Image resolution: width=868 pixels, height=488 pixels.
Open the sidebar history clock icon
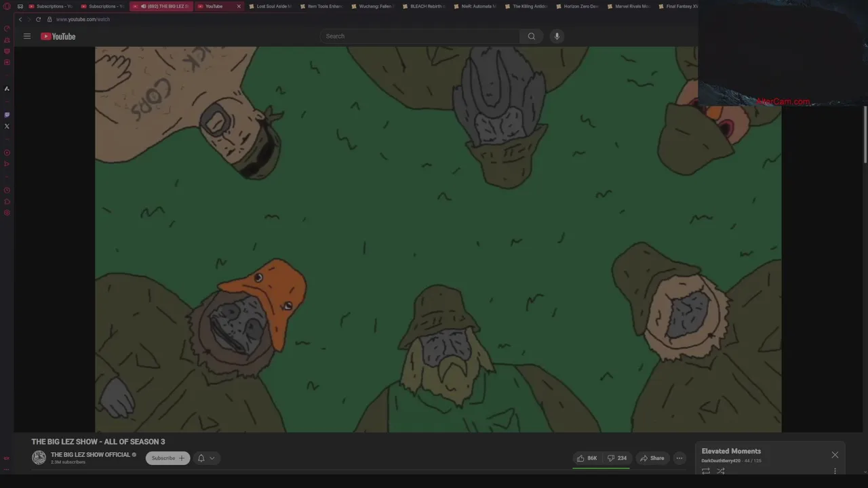[x=7, y=190]
